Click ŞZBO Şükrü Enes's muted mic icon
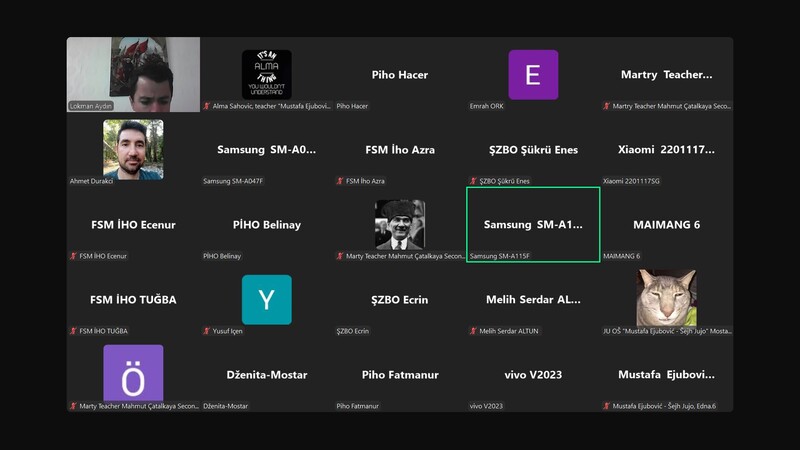Viewport: 800px width, 450px height. point(474,181)
